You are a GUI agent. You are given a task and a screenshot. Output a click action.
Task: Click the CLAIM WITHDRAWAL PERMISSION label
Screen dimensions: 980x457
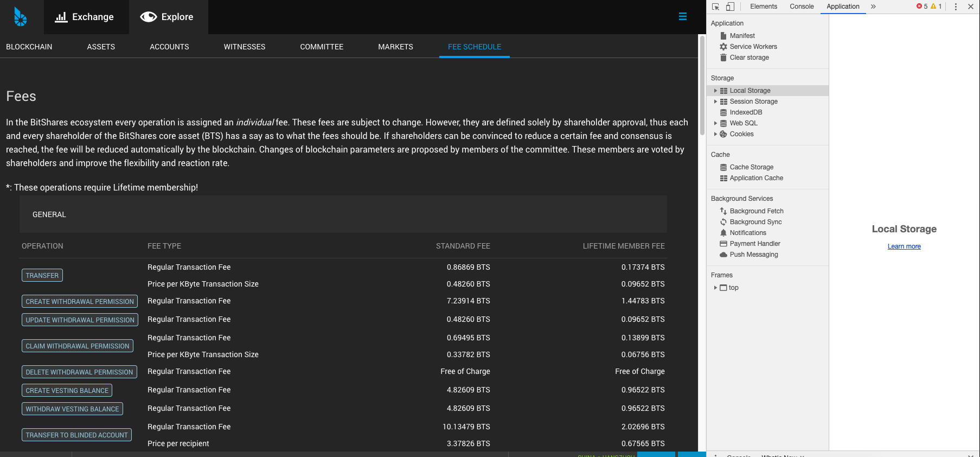78,346
